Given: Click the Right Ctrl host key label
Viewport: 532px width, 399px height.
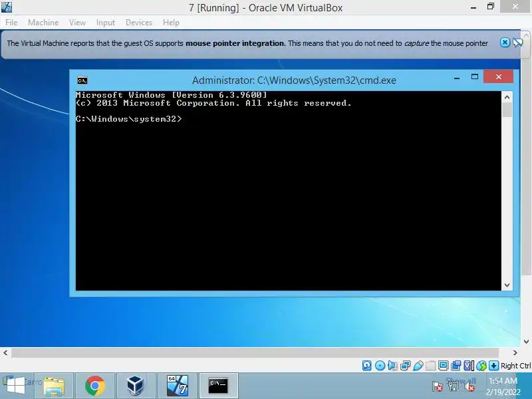Looking at the screenshot, I should click(x=516, y=366).
